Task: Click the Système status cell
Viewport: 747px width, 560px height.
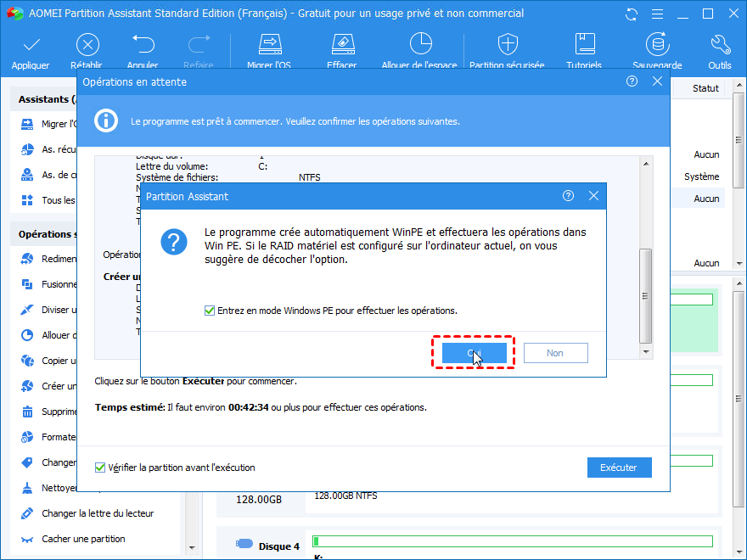Action: 702,176
